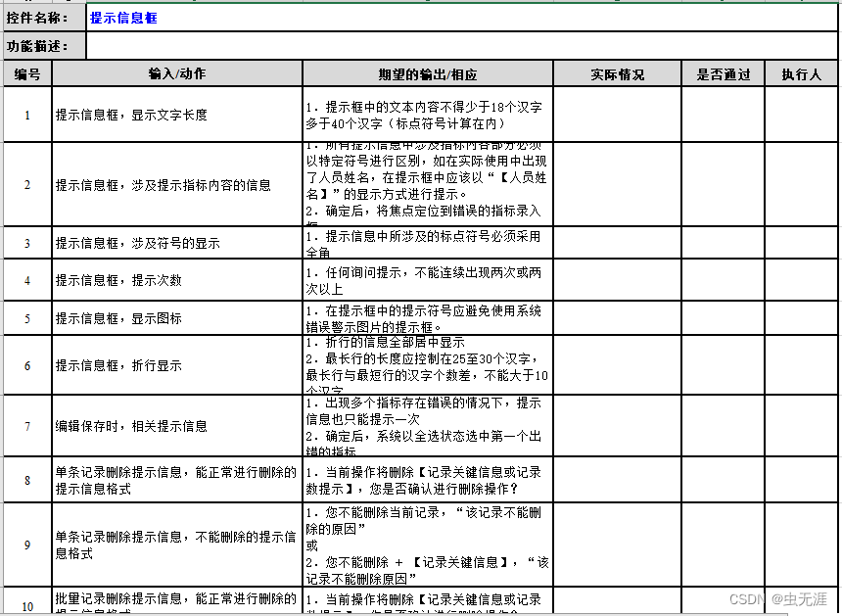Click the empty 是否通过 cell in row 4
The width and height of the screenshot is (842, 616).
tap(723, 280)
